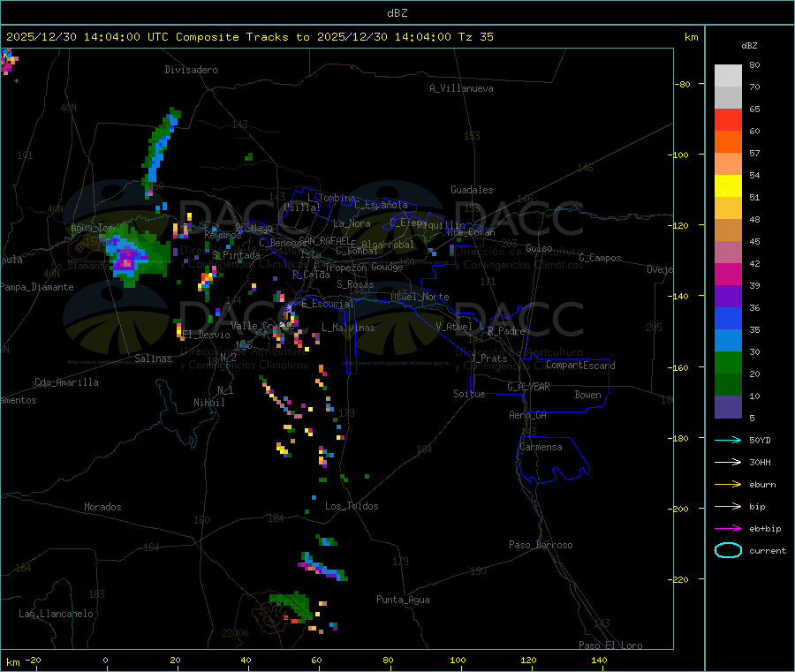The height and width of the screenshot is (672, 795).
Task: Click the Nihuil label
Action: click(x=208, y=403)
